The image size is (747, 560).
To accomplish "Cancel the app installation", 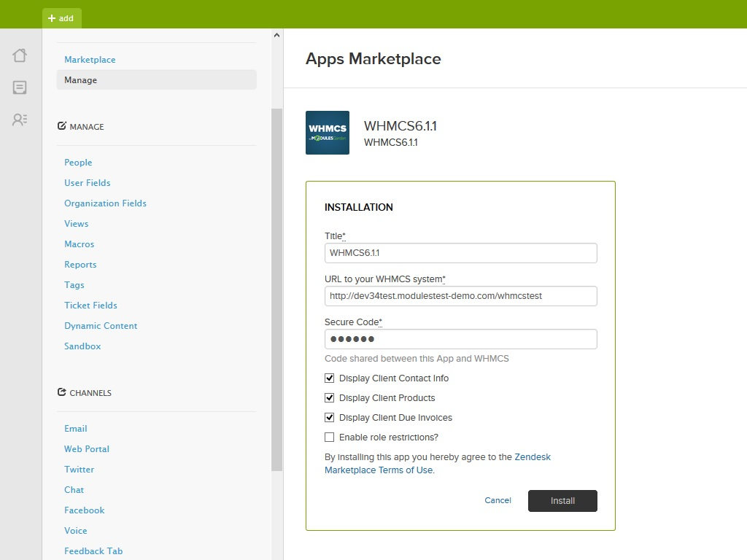I will tap(498, 500).
